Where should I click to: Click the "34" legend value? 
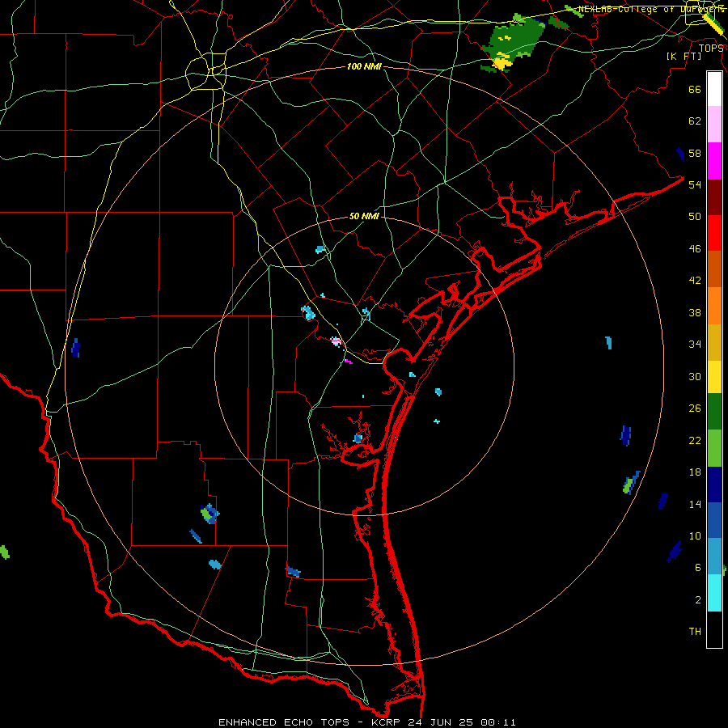(695, 345)
